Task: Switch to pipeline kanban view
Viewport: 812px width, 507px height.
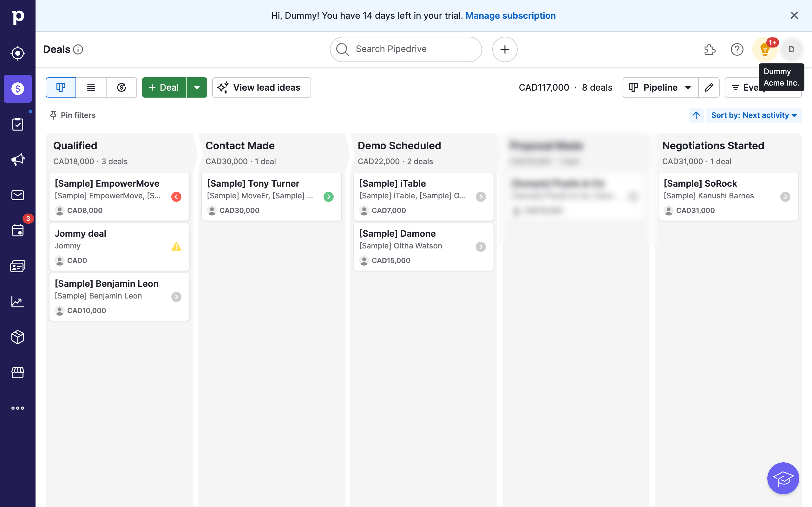Action: pos(61,87)
